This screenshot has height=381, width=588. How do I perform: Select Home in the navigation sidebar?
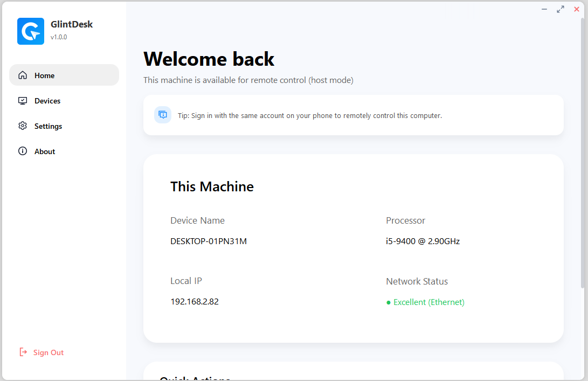44,75
